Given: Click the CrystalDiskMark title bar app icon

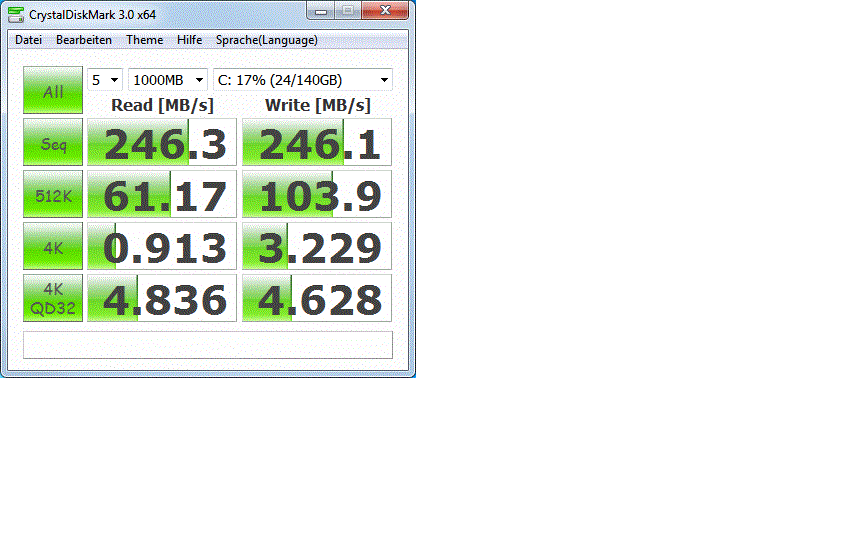Looking at the screenshot, I should point(15,14).
